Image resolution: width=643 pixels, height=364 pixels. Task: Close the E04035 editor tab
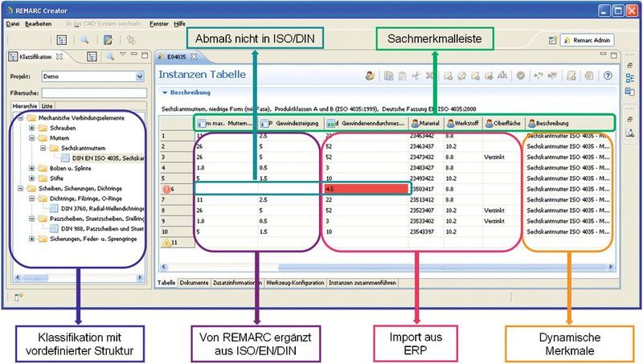point(194,56)
